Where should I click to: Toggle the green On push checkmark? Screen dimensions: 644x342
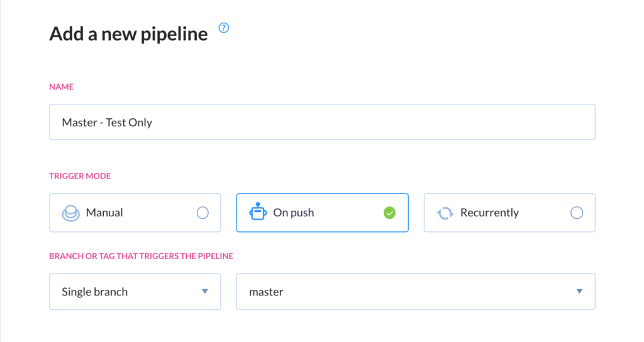pyautogui.click(x=389, y=213)
